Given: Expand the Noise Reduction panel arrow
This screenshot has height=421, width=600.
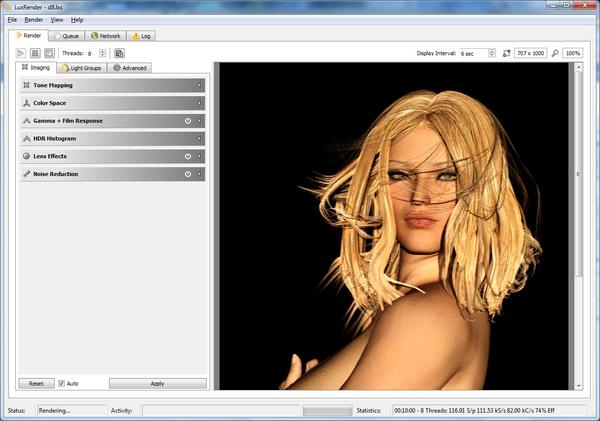Looking at the screenshot, I should tap(199, 174).
